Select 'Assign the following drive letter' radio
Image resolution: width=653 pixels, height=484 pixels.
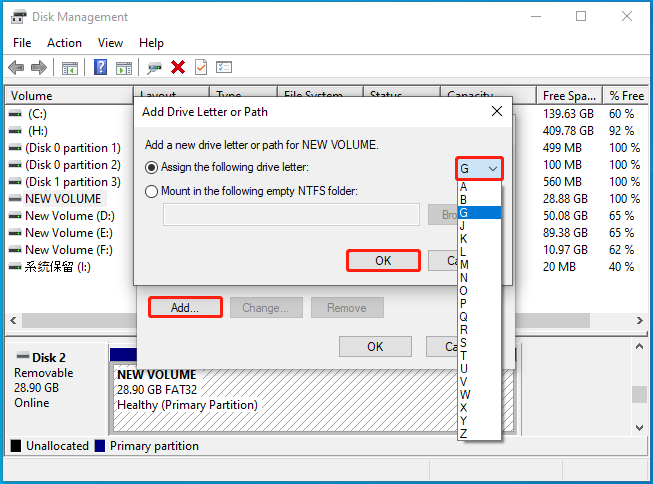[151, 167]
